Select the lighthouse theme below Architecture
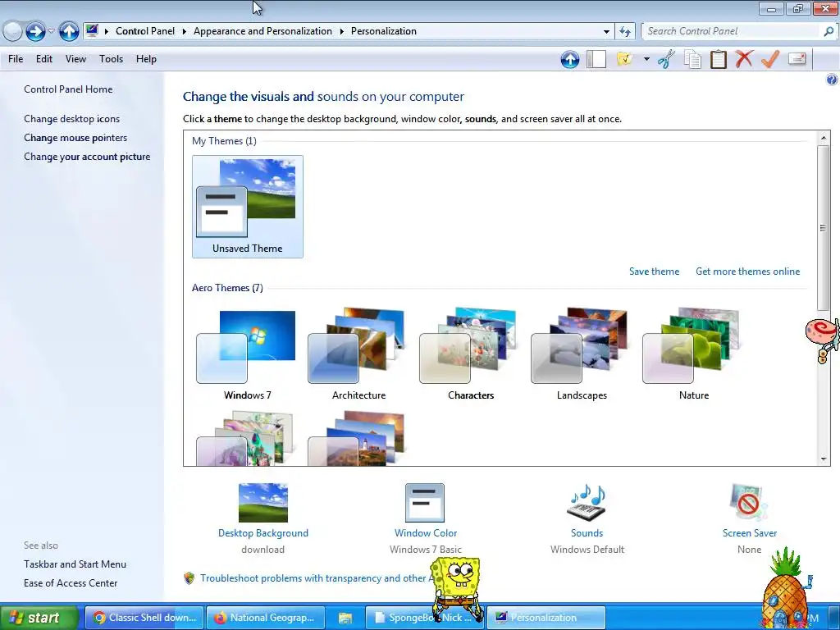This screenshot has width=840, height=630. tap(358, 438)
